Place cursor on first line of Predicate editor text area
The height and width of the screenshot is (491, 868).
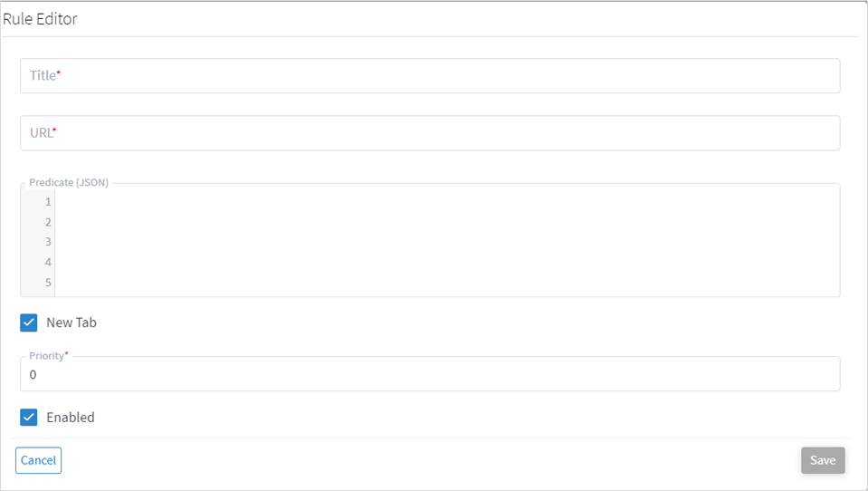[444, 202]
